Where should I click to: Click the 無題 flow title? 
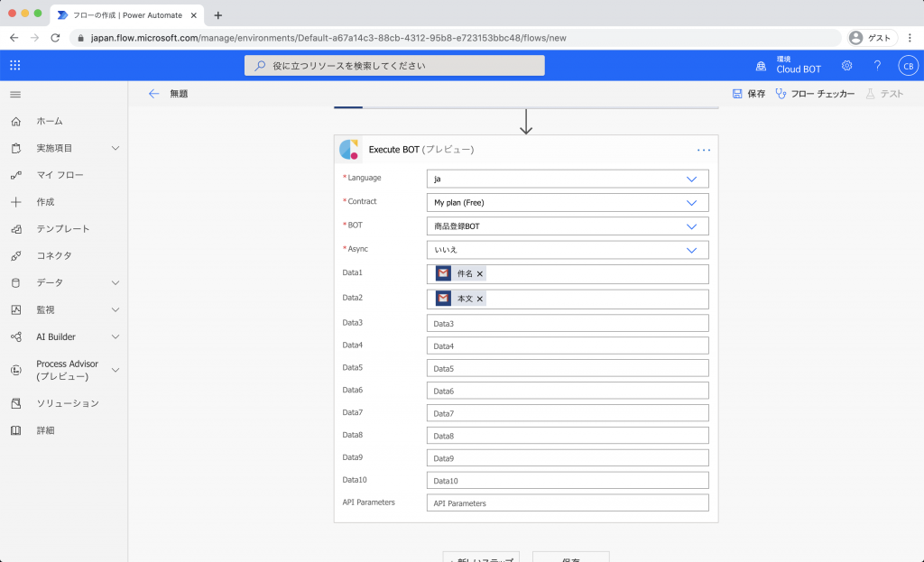(180, 94)
